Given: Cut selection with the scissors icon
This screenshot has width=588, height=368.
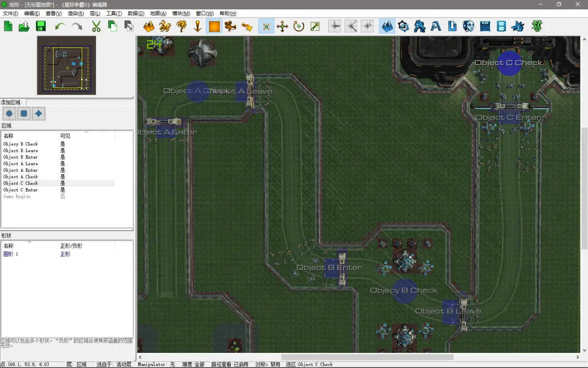Looking at the screenshot, I should pyautogui.click(x=96, y=26).
